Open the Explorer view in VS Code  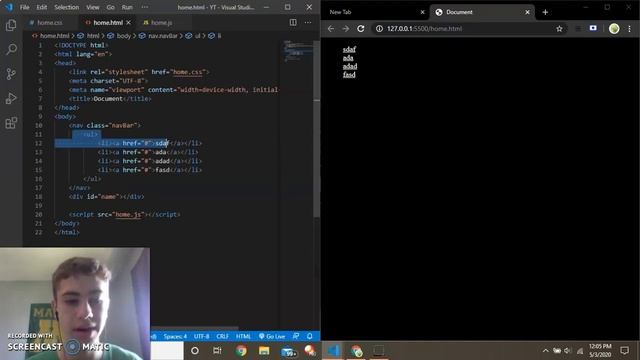coord(11,25)
